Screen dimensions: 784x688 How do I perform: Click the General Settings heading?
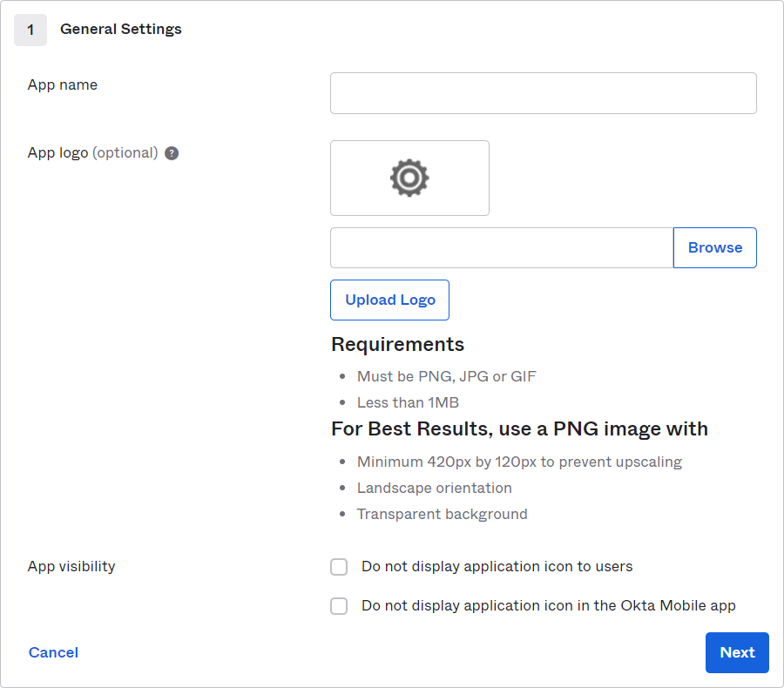coord(121,29)
